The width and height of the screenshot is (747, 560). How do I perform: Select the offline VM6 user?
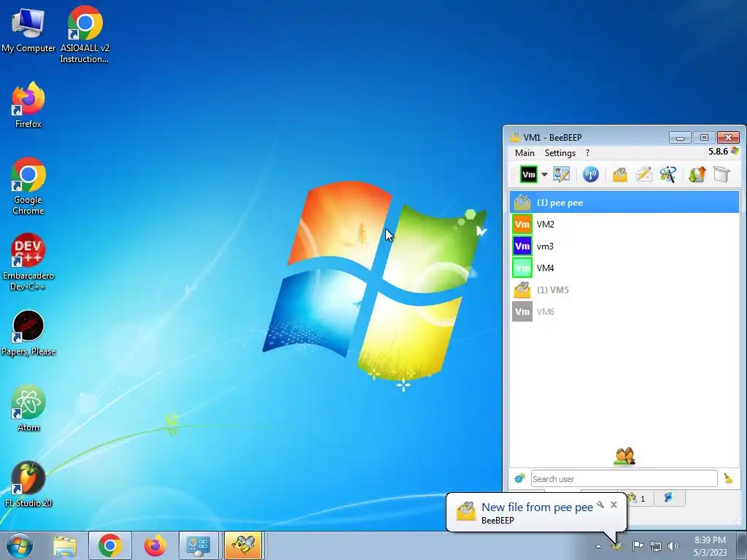[624, 312]
